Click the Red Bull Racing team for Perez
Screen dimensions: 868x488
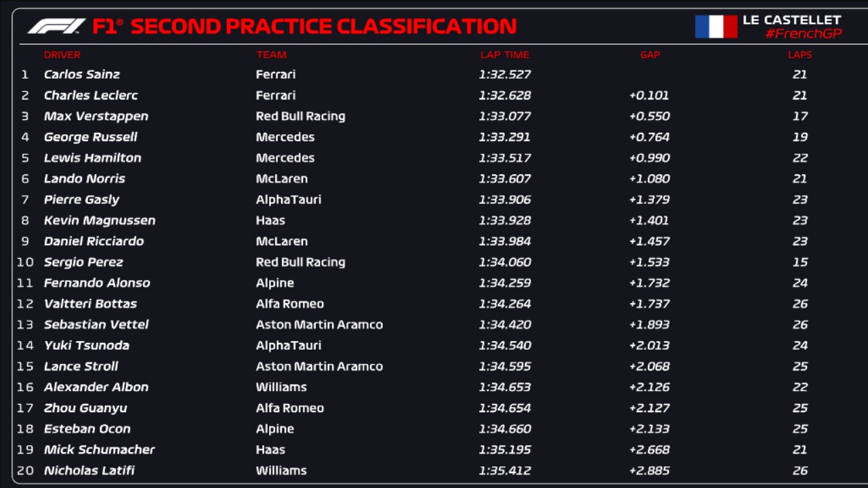[300, 262]
